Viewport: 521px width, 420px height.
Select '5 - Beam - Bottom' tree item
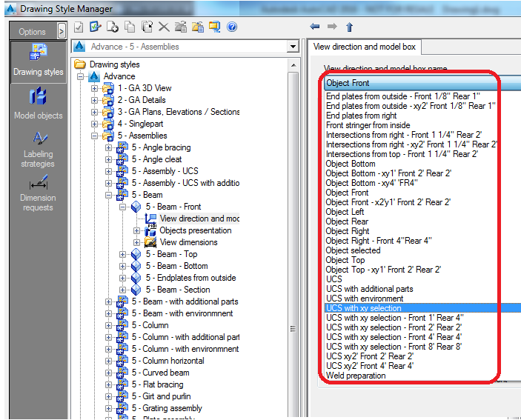(x=177, y=266)
